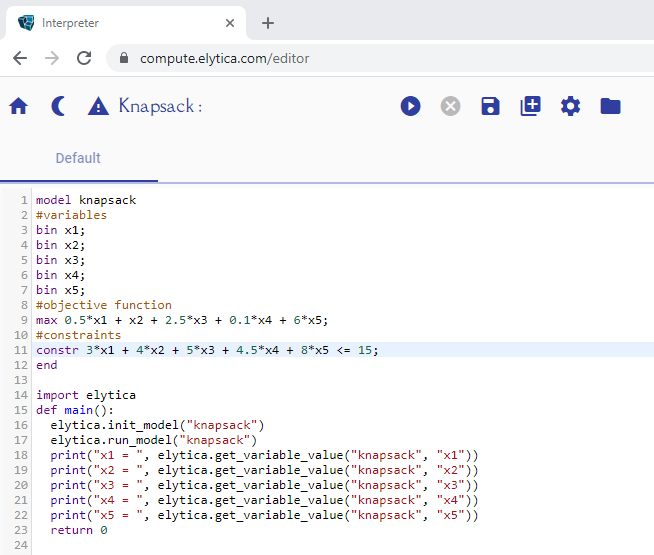Switch to the Default tab

point(78,158)
